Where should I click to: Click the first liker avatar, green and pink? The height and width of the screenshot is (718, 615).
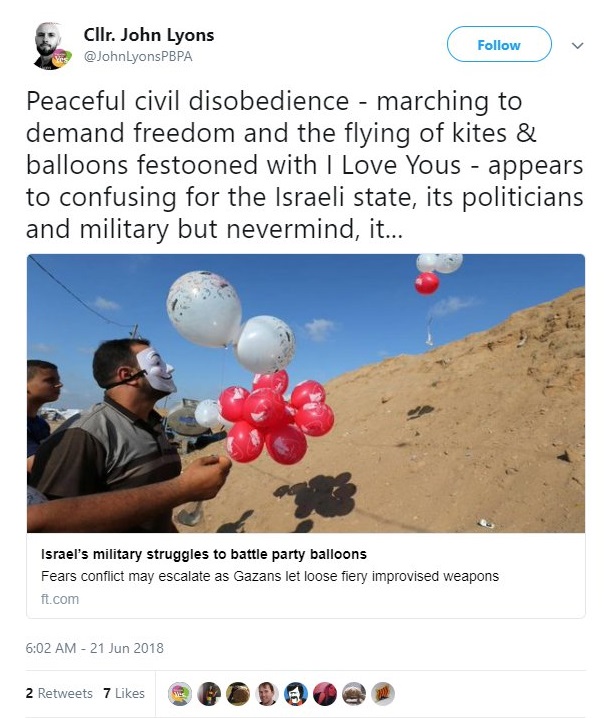(180, 694)
